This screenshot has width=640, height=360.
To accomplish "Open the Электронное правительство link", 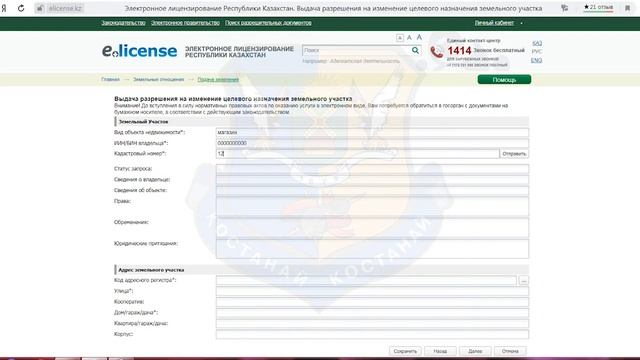I will [185, 23].
